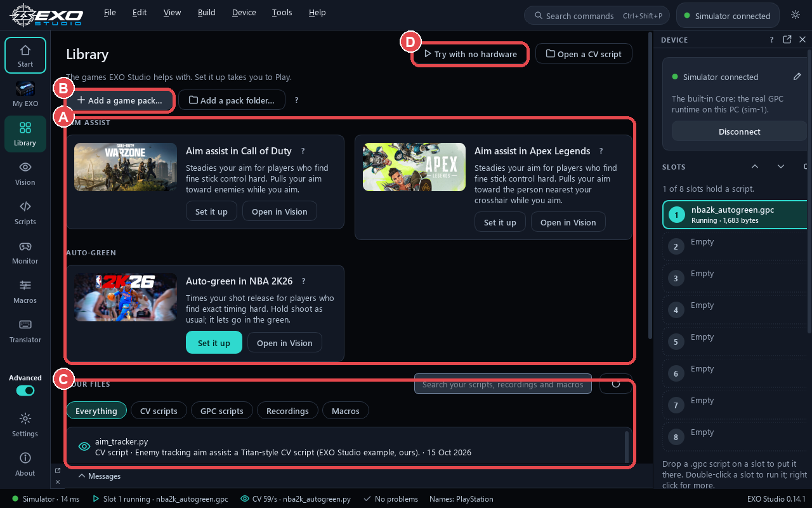Filter files by Macros
Screen dimensions: 812x508
pos(346,411)
